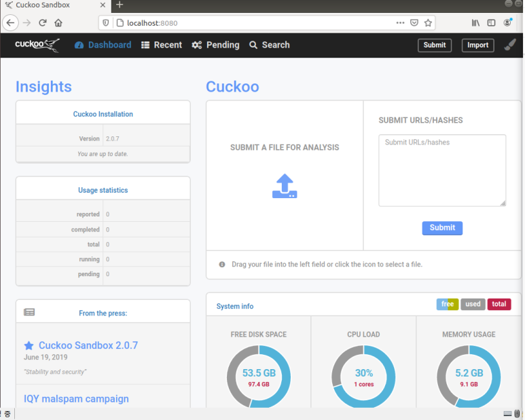Click the star icon beside Cuckoo Sandbox 2.0.7
Image resolution: width=525 pixels, height=420 pixels.
click(29, 345)
